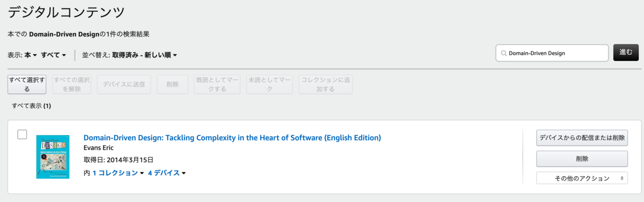
Task: Click the すべての選択を解除 button
Action: pos(72,84)
